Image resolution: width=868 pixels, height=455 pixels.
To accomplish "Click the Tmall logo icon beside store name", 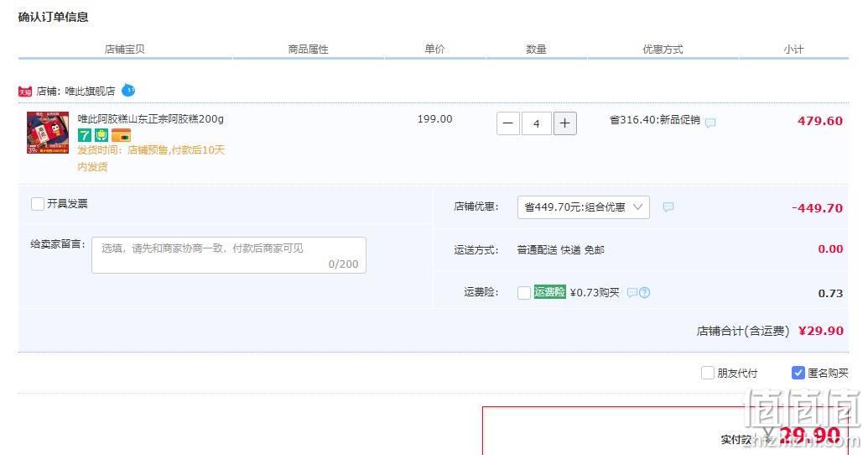I will pos(25,92).
